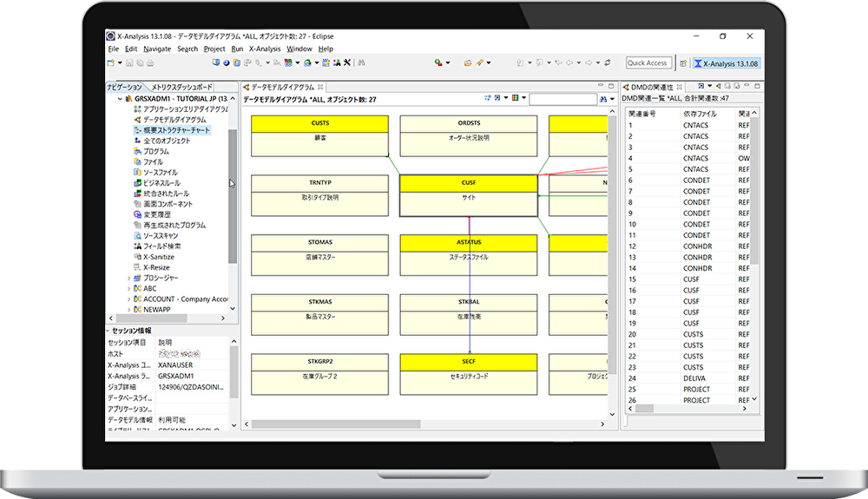The width and height of the screenshot is (868, 499).
Task: Click the diagram search text field
Action: click(x=562, y=98)
